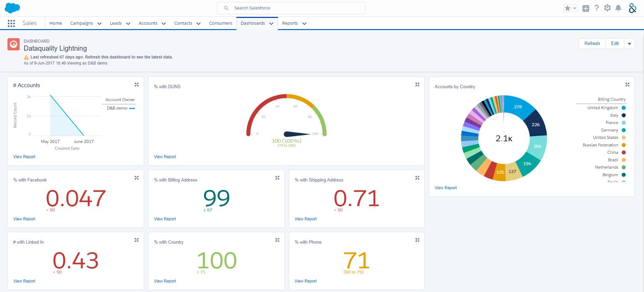Open the Dashboards tab dropdown chevron
Image resolution: width=644 pixels, height=292 pixels.
(x=271, y=24)
